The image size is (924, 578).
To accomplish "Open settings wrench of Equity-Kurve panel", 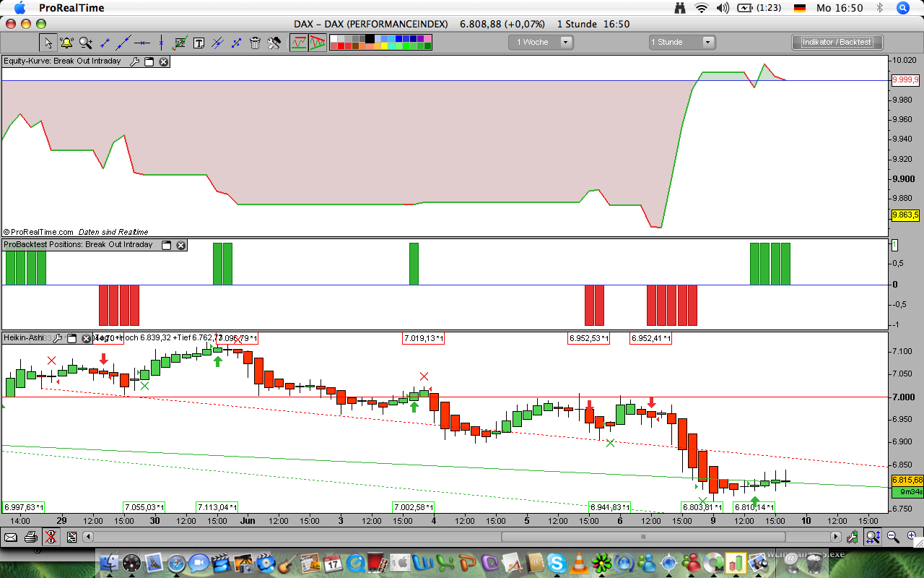I will pyautogui.click(x=134, y=61).
